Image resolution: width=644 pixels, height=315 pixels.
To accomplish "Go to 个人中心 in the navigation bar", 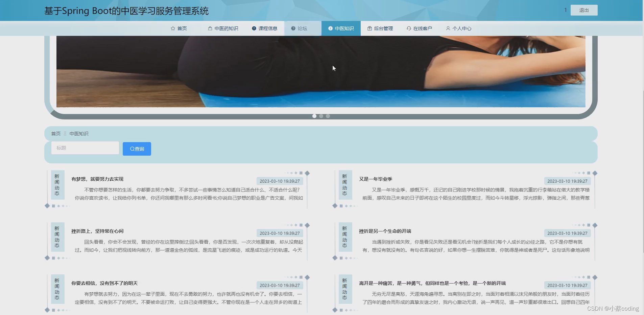I will click(459, 28).
